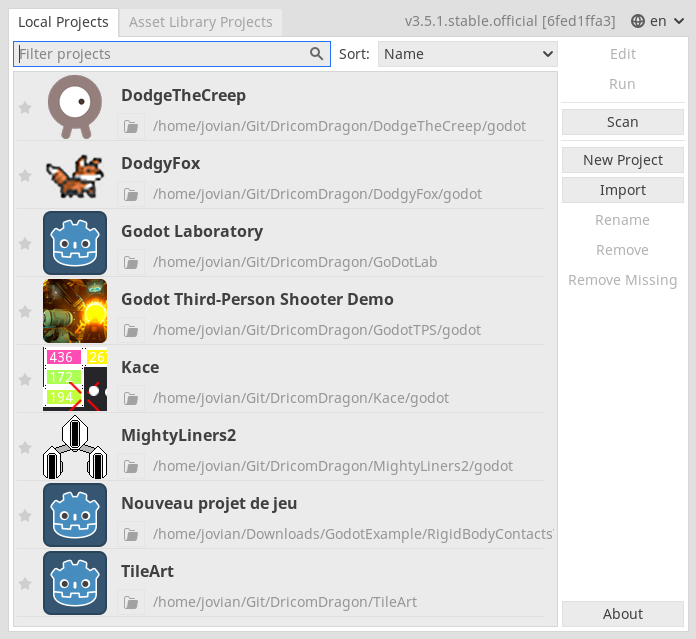The image size is (696, 639).
Task: Click the Kace project icon
Action: pyautogui.click(x=75, y=379)
